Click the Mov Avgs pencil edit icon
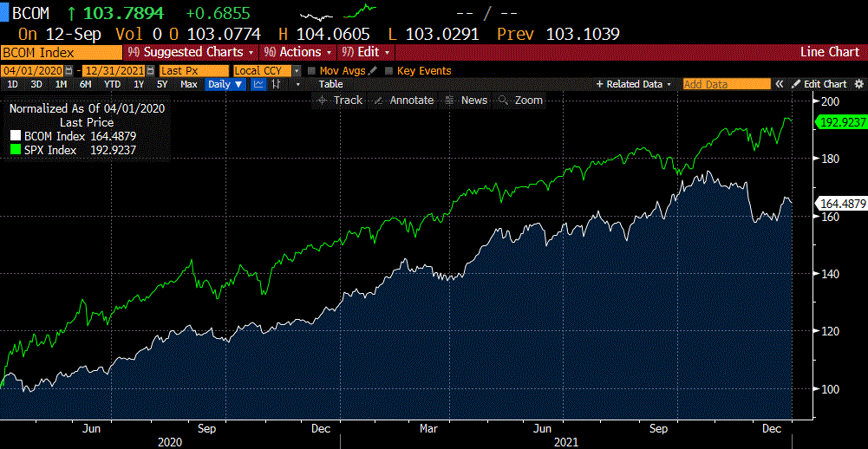The height and width of the screenshot is (449, 868). pos(373,71)
